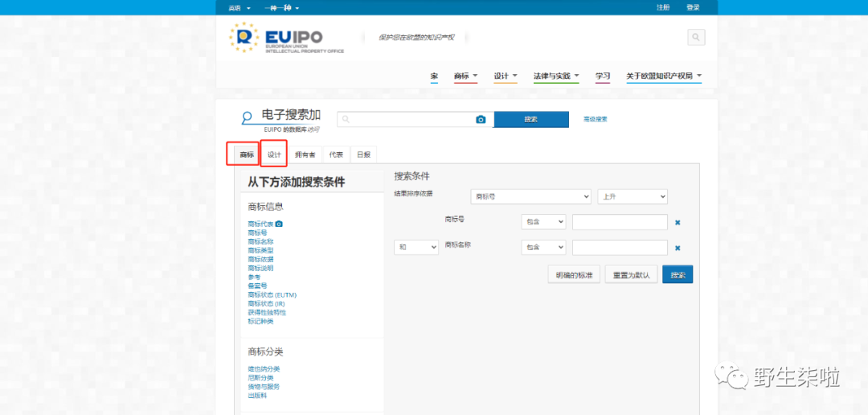The height and width of the screenshot is (415, 868).
Task: Open the 一种一种 dropdown in top bar
Action: [x=282, y=8]
